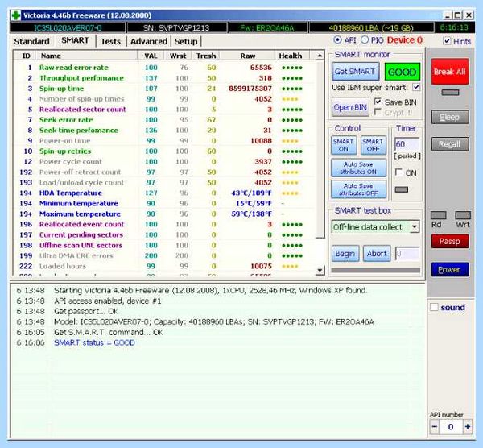Click the Sleep button
This screenshot has height=448, width=483.
(450, 117)
